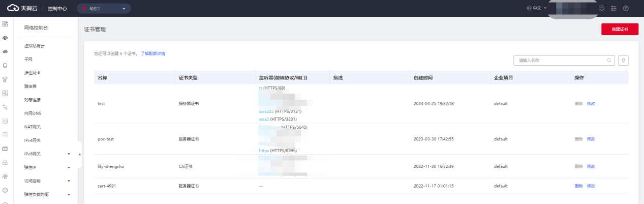Screen dimensions: 644x204
Task: Open the 了解配额详情 link
Action: click(153, 53)
